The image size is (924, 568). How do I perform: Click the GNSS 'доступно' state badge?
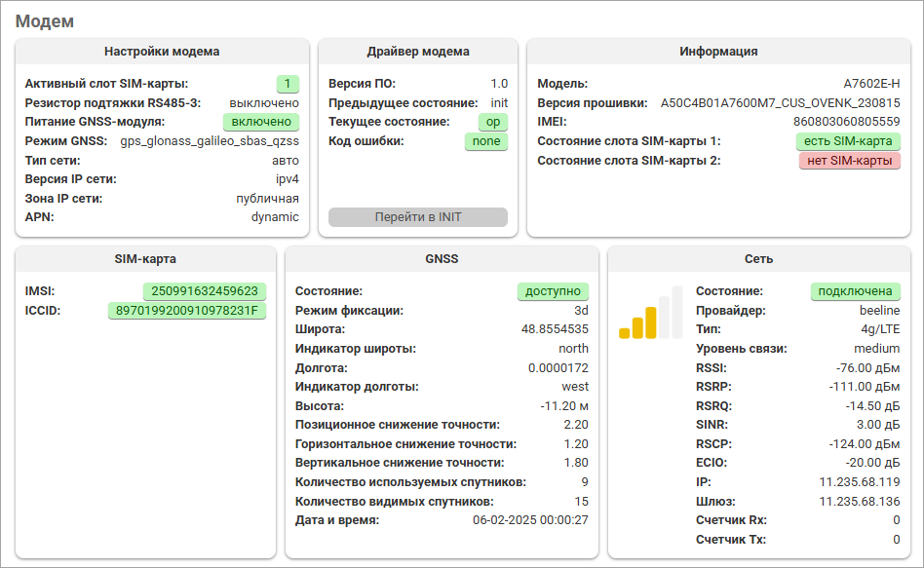point(553,291)
